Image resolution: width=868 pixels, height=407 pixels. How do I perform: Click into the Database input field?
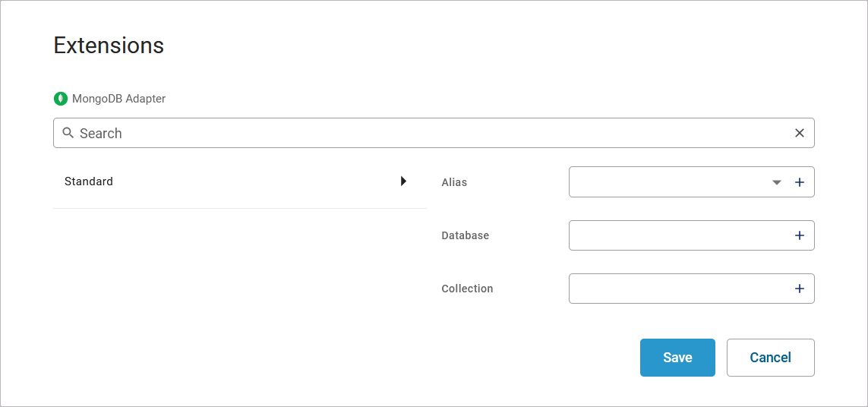(x=680, y=235)
